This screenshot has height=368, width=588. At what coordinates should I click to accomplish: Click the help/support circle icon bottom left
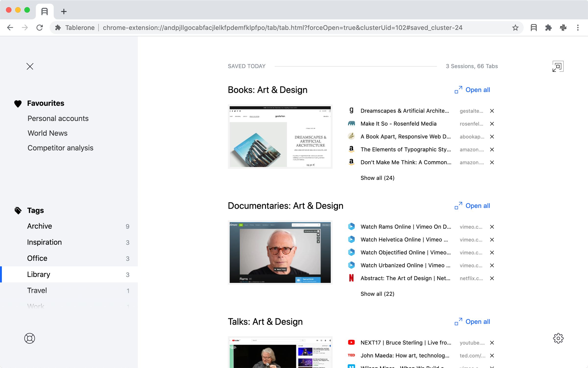tap(30, 338)
